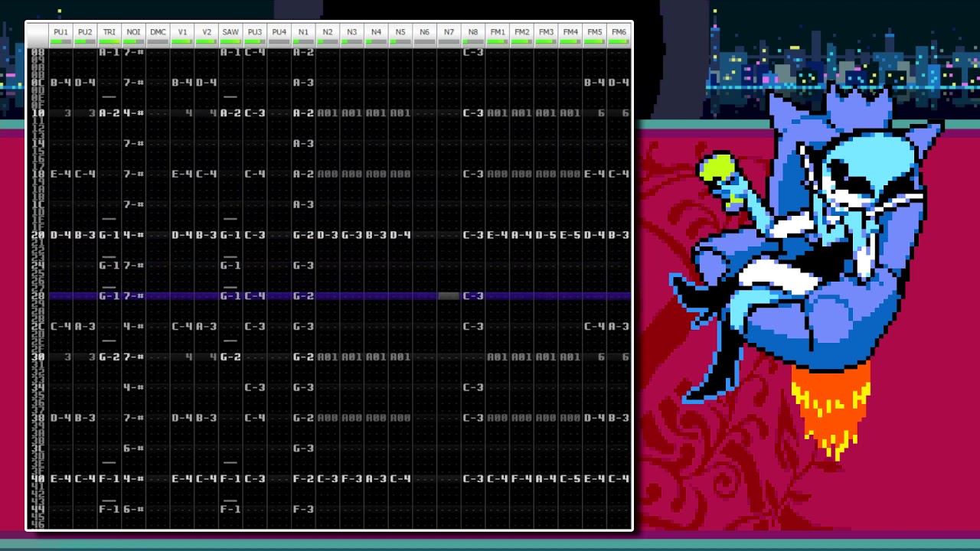Click row number 10 in the pattern

click(x=38, y=112)
